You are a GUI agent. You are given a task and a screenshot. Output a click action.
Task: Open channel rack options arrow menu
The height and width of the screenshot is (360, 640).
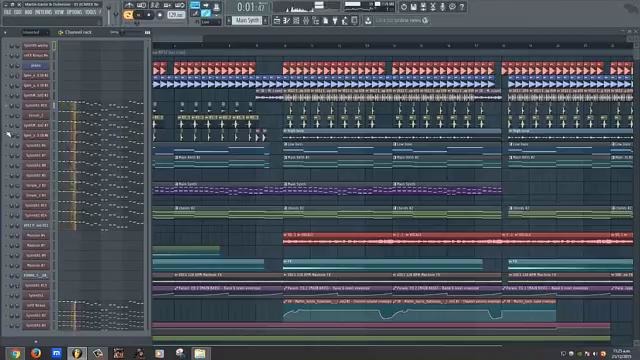(5, 32)
